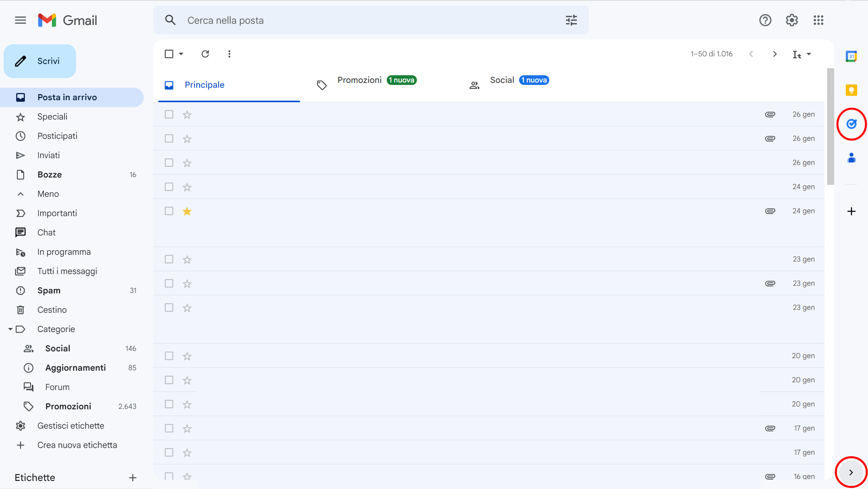
Task: Open search options with the sliders icon
Action: (572, 20)
